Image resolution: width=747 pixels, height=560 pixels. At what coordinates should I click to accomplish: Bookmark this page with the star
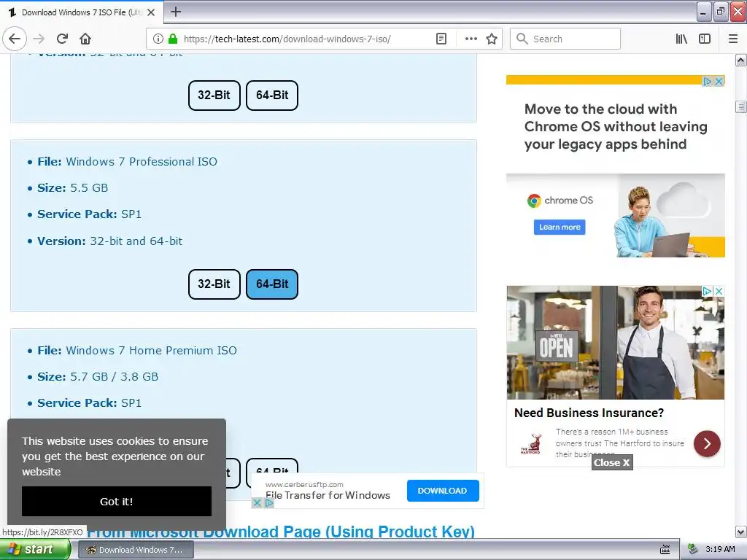click(492, 39)
